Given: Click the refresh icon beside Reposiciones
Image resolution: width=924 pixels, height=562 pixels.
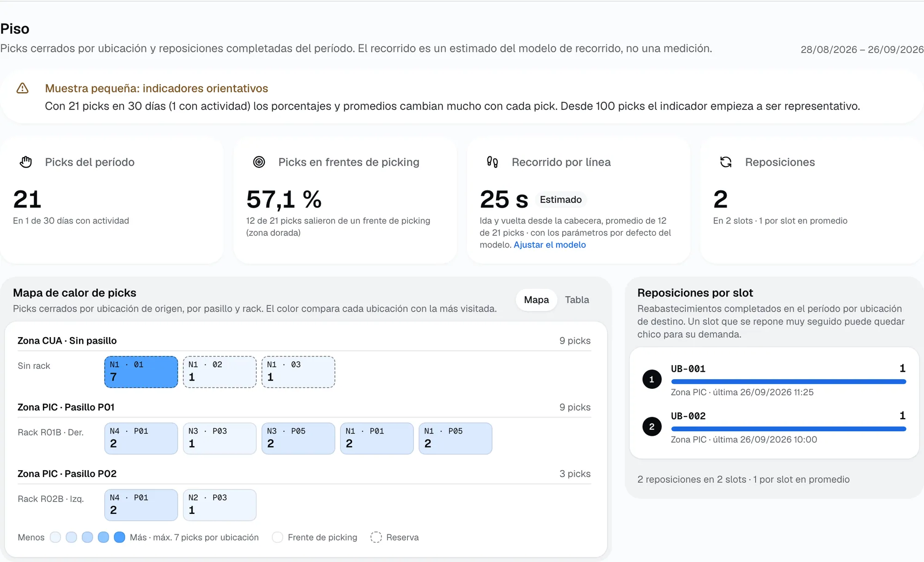Looking at the screenshot, I should [726, 162].
